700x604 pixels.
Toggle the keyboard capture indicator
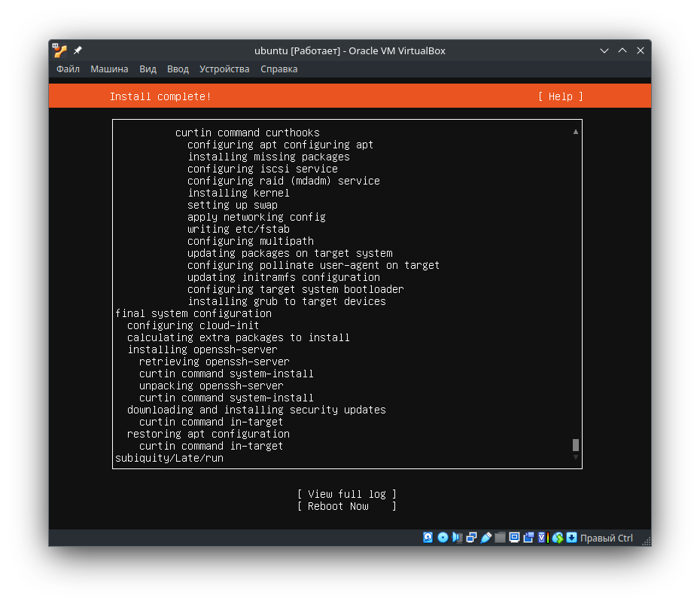[x=572, y=537]
